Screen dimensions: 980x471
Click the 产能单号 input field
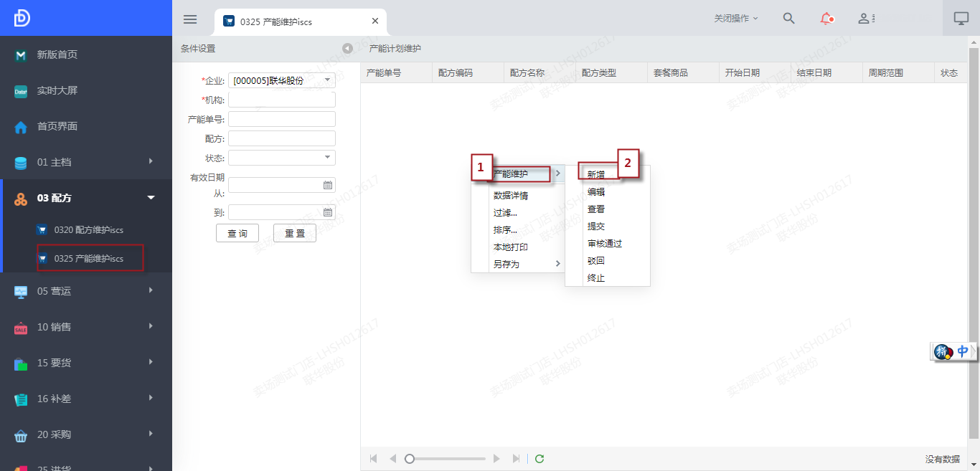click(281, 119)
